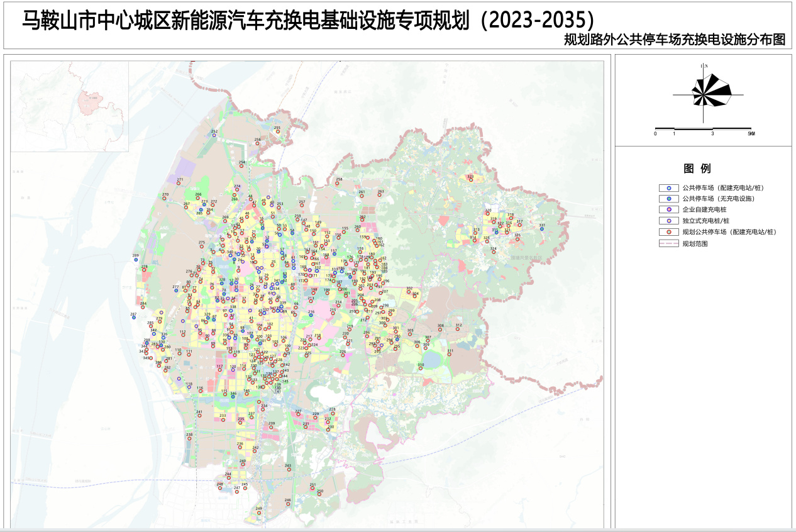
Task: Select blue marker 331 on east side
Action: tap(542, 230)
